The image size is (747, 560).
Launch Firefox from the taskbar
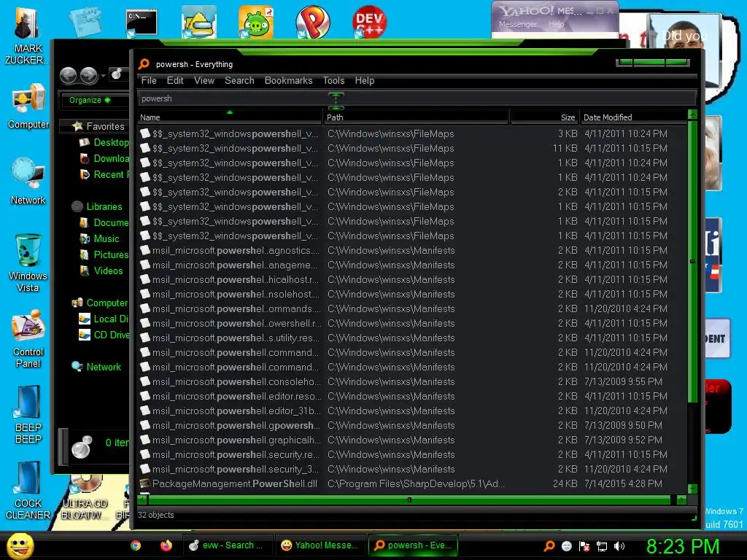(x=166, y=545)
